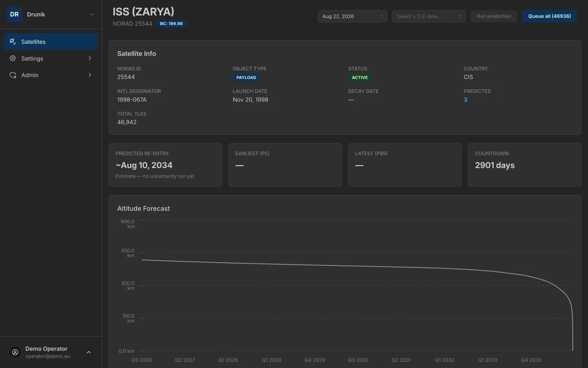Open the Drunik workspace switcher dropdown
588x368 pixels.
(51, 14)
